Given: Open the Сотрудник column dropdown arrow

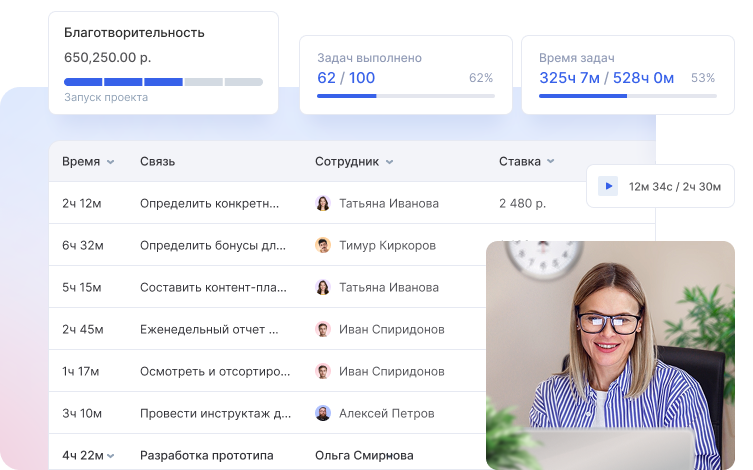Looking at the screenshot, I should click(389, 162).
